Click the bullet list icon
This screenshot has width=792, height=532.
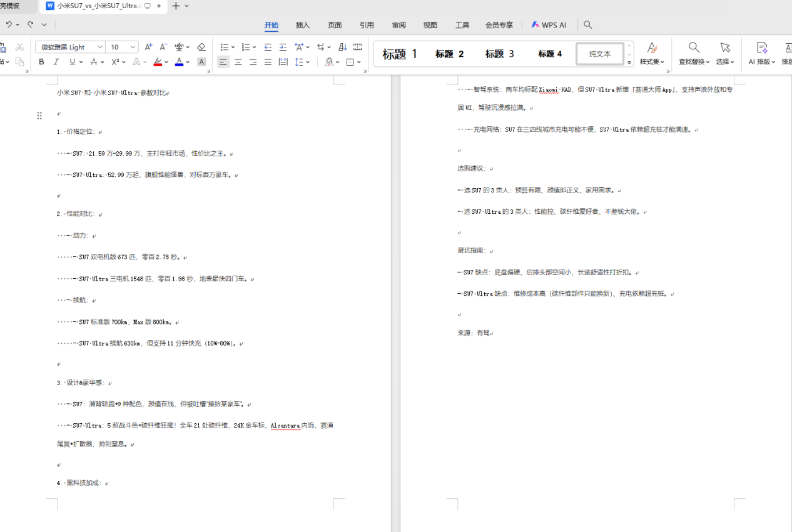point(225,47)
